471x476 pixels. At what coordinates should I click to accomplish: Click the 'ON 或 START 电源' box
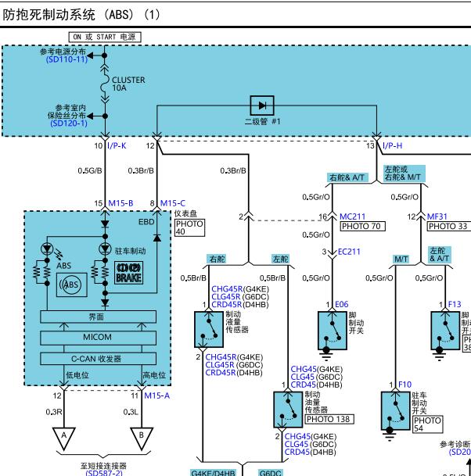pos(105,37)
